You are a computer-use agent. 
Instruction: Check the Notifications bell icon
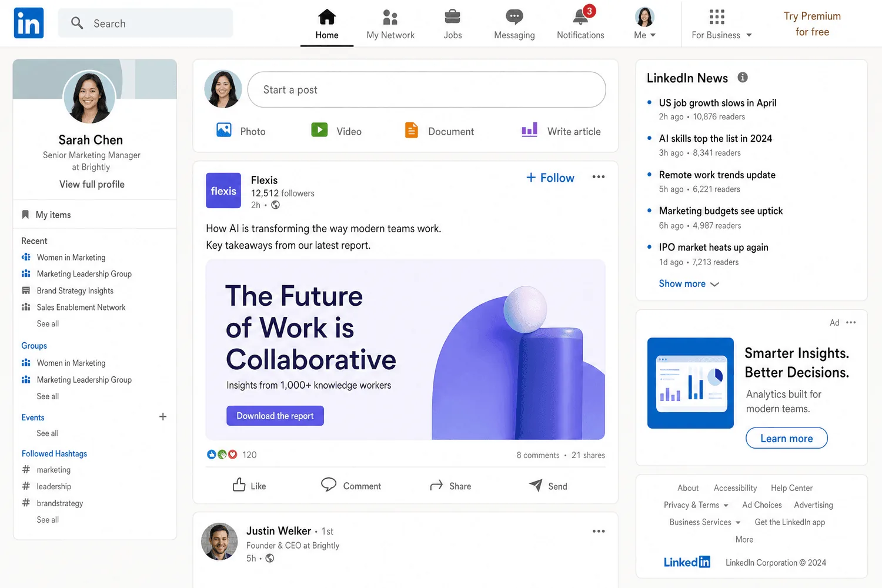pyautogui.click(x=581, y=18)
